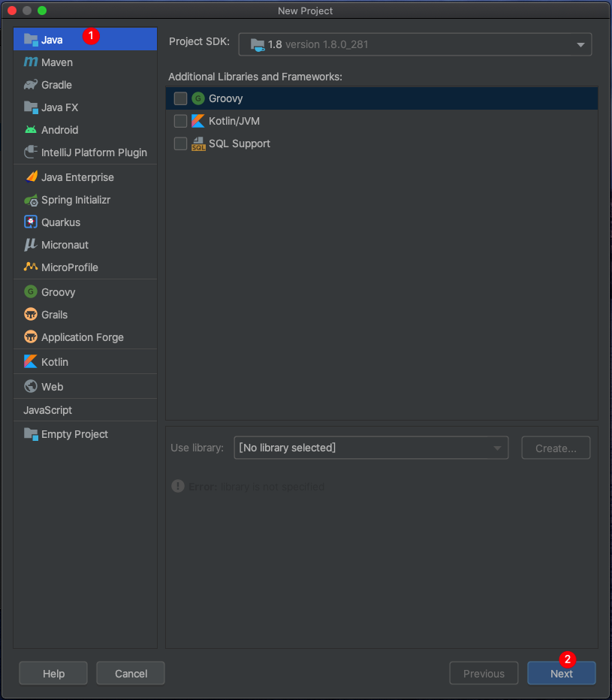The width and height of the screenshot is (612, 700).
Task: Click the MicroProfile label
Action: (x=70, y=267)
